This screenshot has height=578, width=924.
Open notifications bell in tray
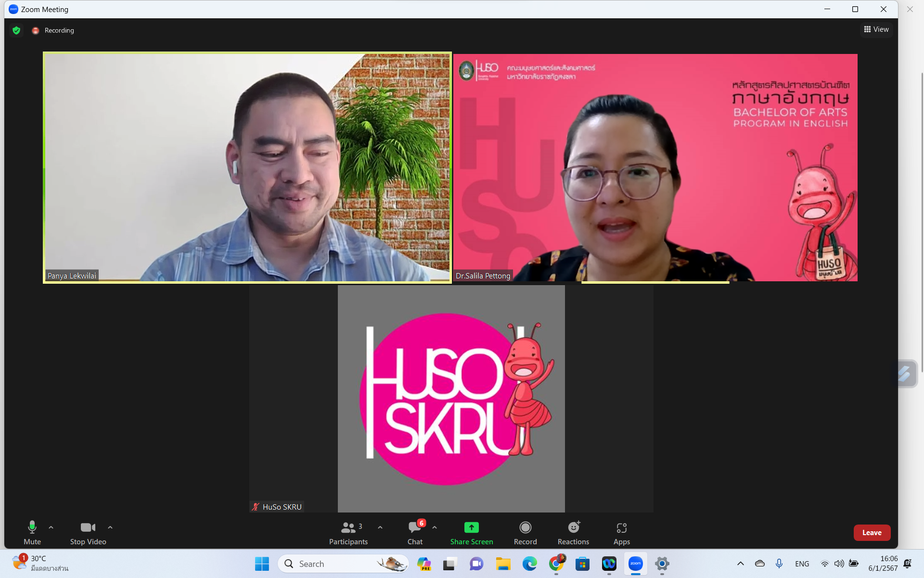coord(908,564)
